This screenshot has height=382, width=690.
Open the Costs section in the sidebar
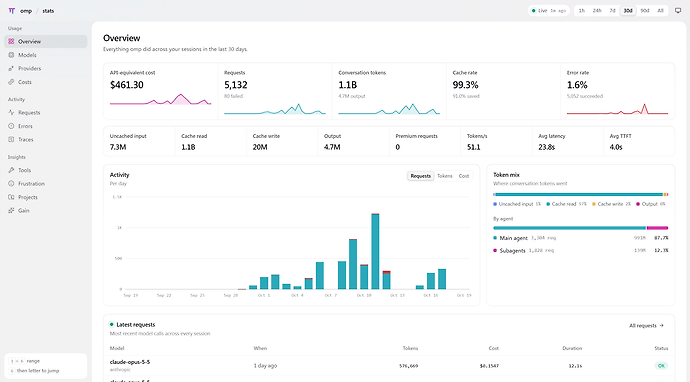click(46, 82)
